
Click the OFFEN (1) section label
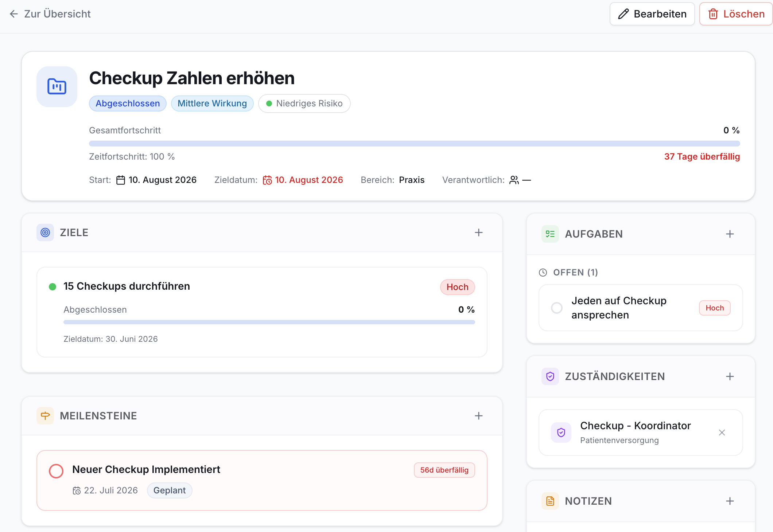(x=575, y=273)
